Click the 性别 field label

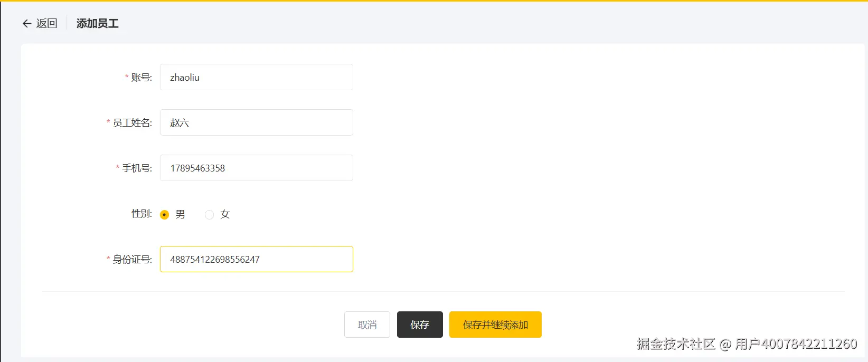(x=141, y=214)
